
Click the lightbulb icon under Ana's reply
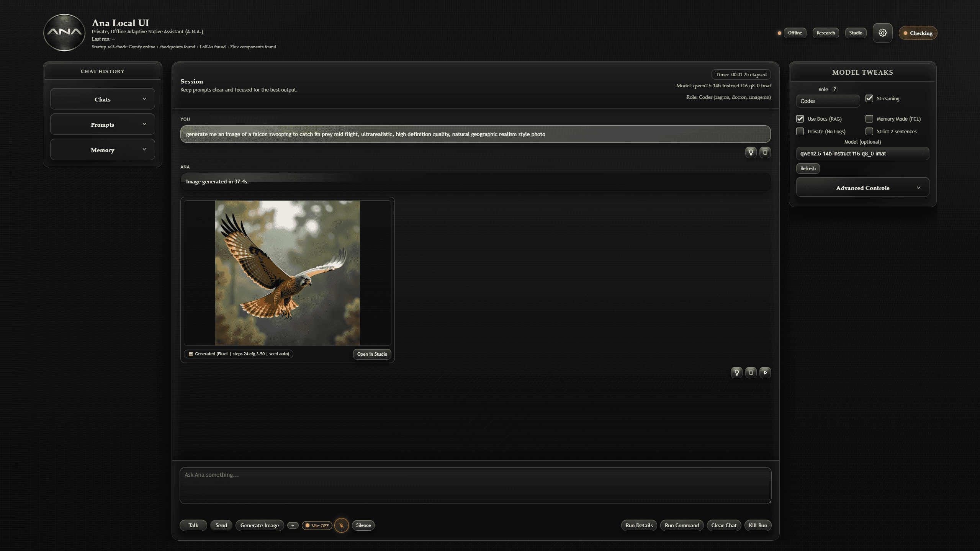[x=736, y=373]
